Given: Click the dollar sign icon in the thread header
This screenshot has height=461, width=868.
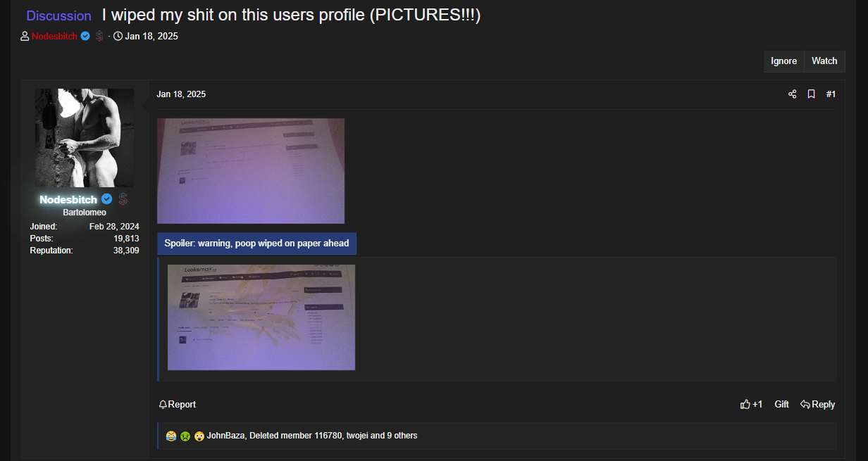Looking at the screenshot, I should 99,36.
